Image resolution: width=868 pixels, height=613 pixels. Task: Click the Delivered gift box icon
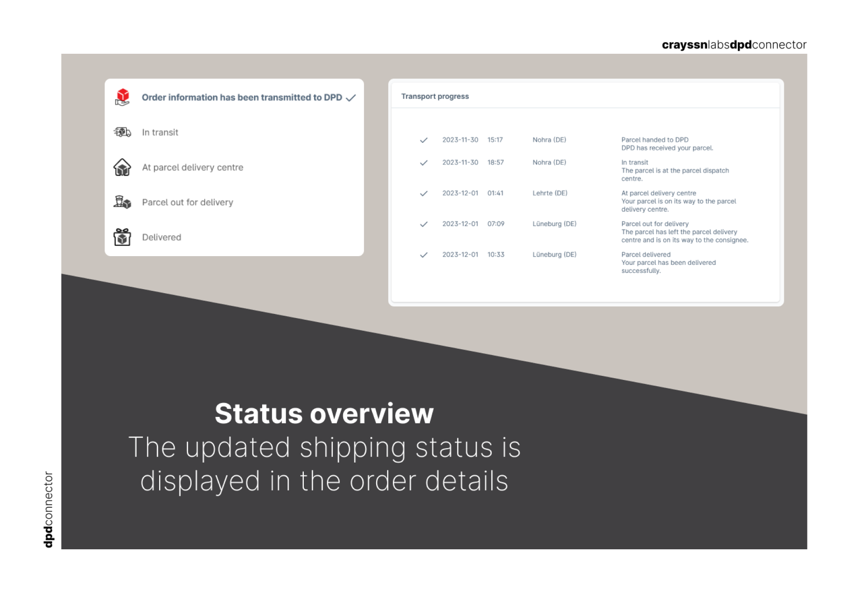coord(122,237)
